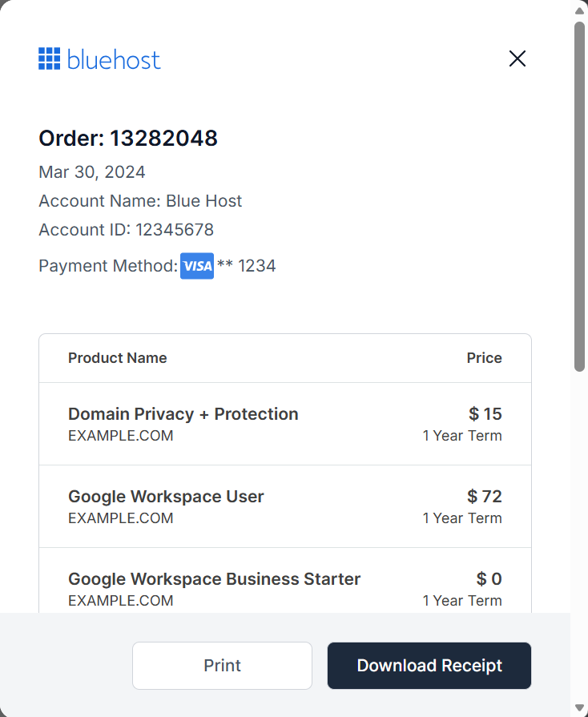Image resolution: width=588 pixels, height=717 pixels.
Task: Select the VISA payment method icon
Action: (197, 265)
